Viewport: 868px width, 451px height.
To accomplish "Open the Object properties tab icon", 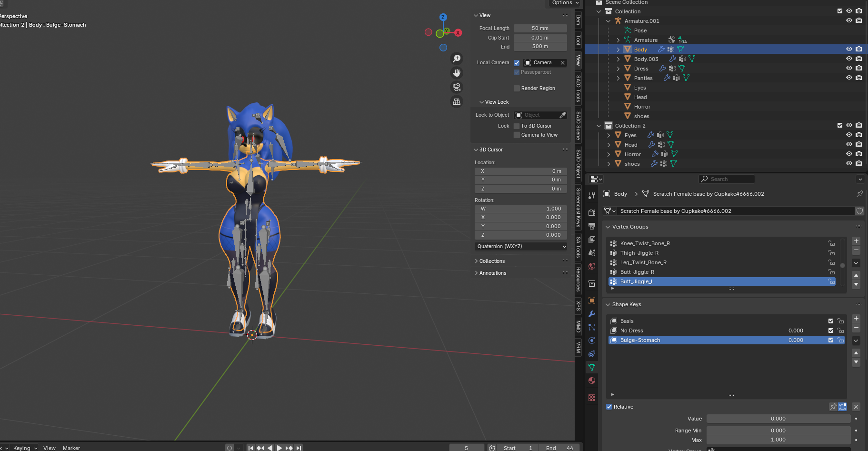I will (x=592, y=301).
